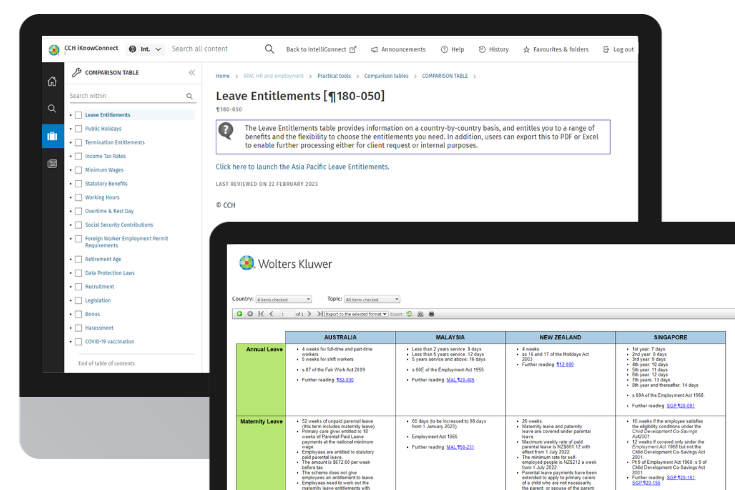Open the Topic dropdown in report viewer
Viewport: 735px width, 490px height.
coord(371,299)
